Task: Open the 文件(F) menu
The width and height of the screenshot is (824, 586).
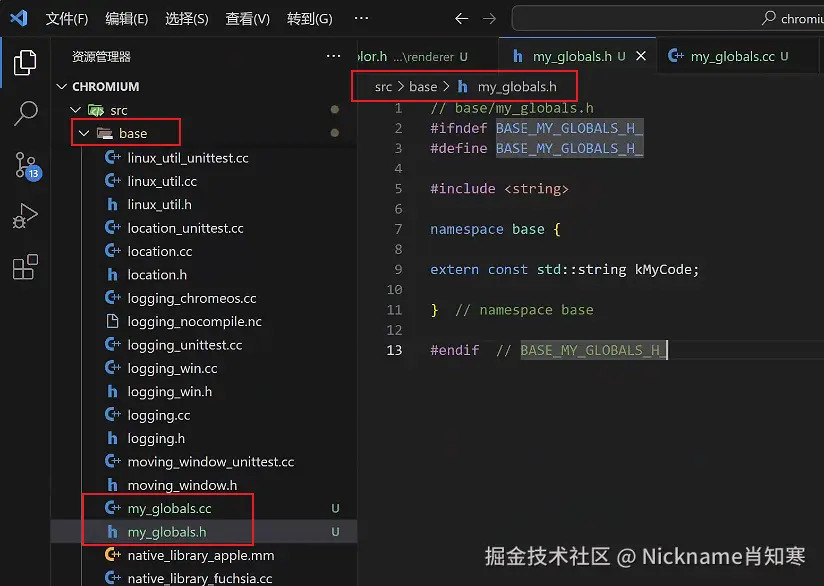Action: click(67, 19)
